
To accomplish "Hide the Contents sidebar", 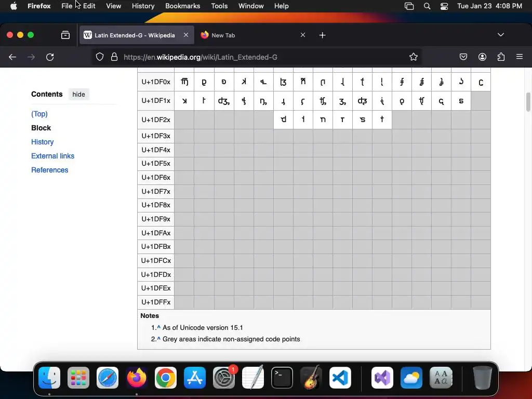I will click(x=79, y=95).
